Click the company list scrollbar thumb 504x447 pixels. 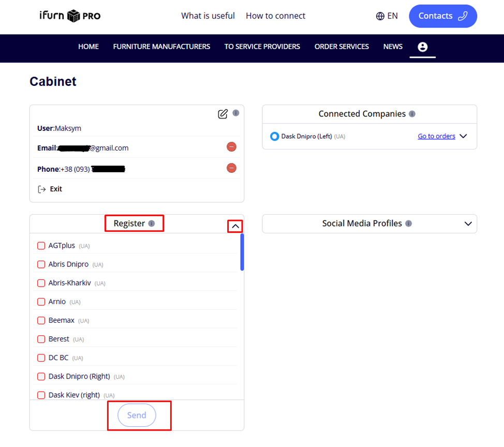(x=242, y=252)
